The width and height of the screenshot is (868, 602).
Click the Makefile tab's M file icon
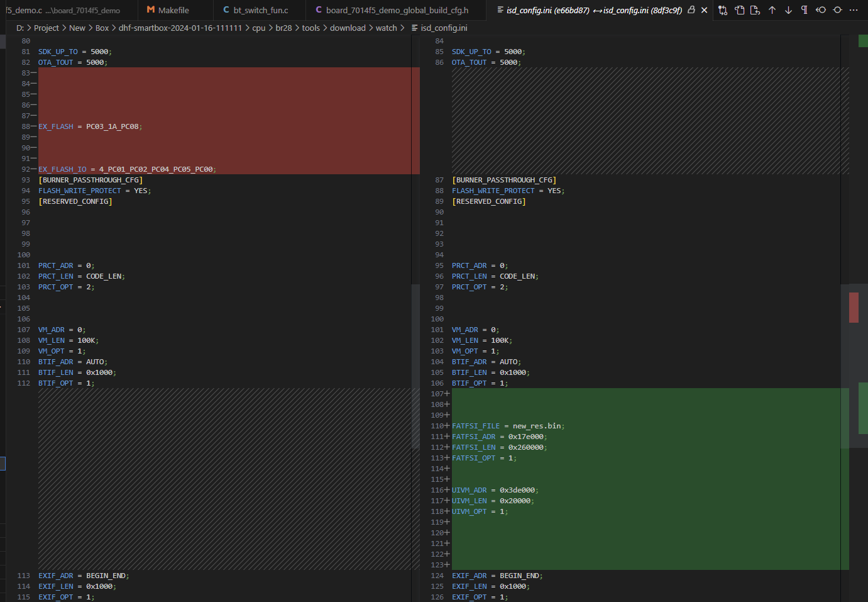point(151,10)
